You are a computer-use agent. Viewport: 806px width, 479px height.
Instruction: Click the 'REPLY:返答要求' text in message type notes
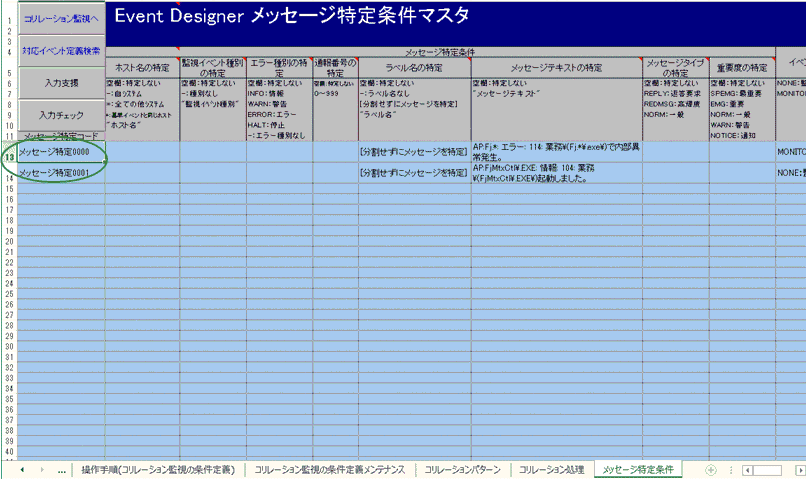[672, 94]
